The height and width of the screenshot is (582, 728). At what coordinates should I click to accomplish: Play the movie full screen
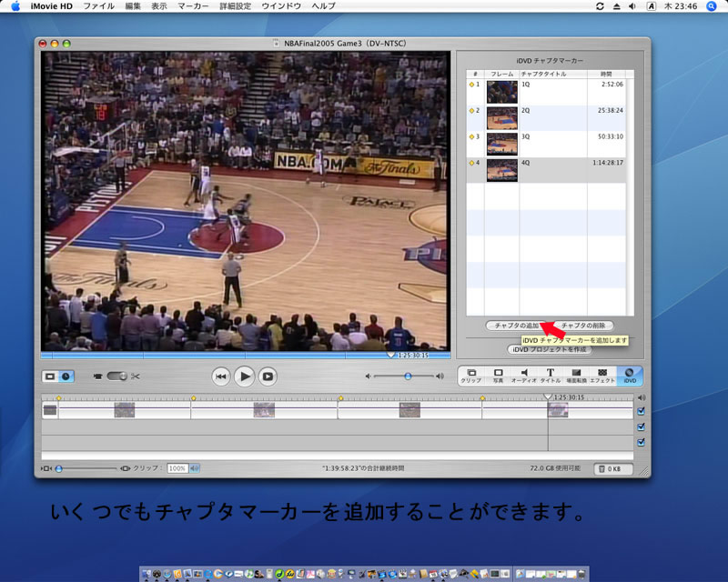point(268,376)
